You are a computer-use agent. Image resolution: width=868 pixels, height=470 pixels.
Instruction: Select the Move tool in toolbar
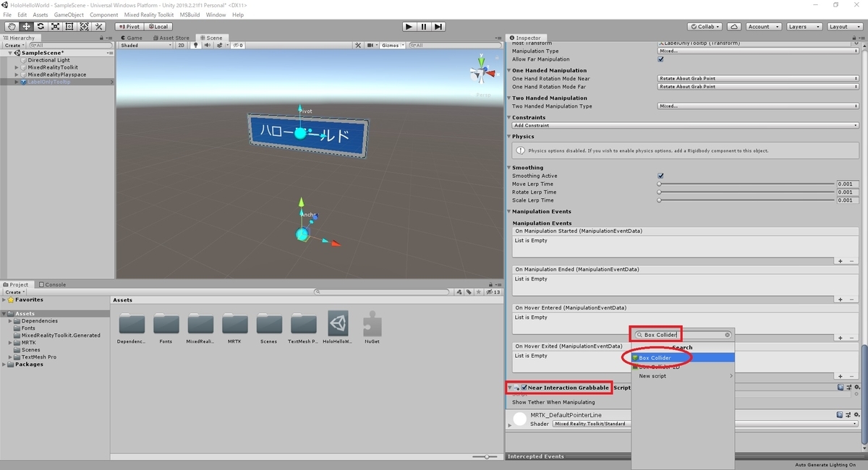click(x=26, y=27)
